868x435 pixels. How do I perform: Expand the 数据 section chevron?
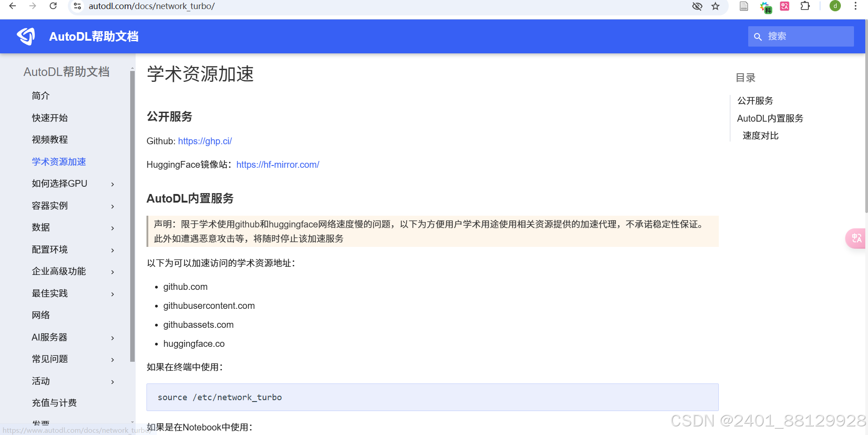113,228
